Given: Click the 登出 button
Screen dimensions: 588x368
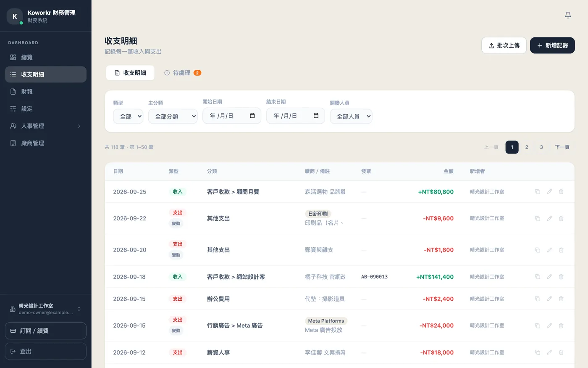Looking at the screenshot, I should (x=46, y=351).
